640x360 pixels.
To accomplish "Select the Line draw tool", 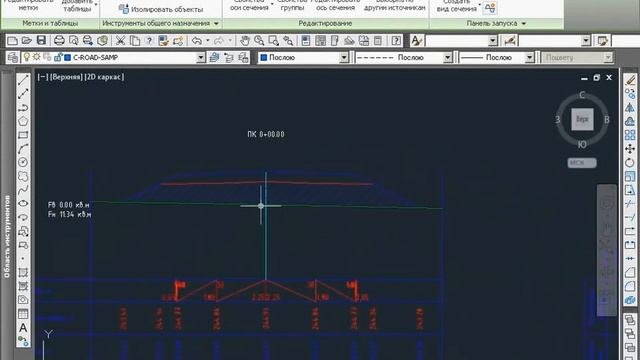I will (23, 80).
